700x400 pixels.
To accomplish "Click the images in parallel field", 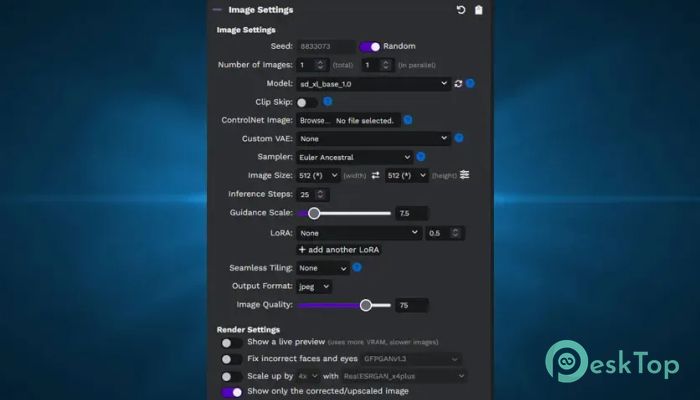I will click(378, 65).
